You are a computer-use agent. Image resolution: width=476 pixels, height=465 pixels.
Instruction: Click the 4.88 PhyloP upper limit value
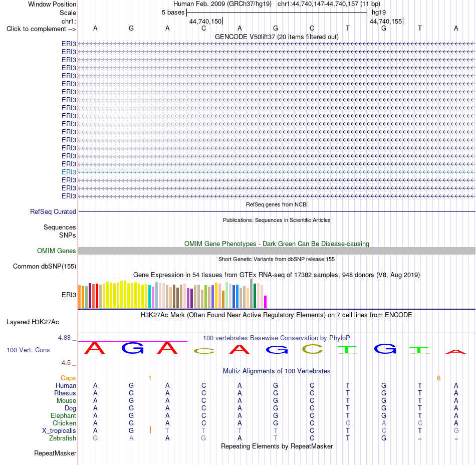tap(64, 338)
